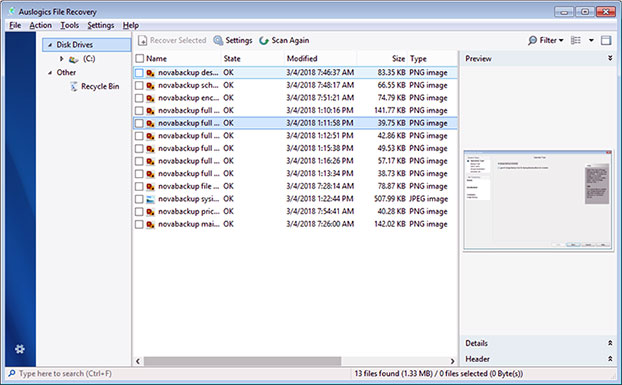
Task: Check the box for novabackup sysi... JPEG
Action: tap(139, 199)
